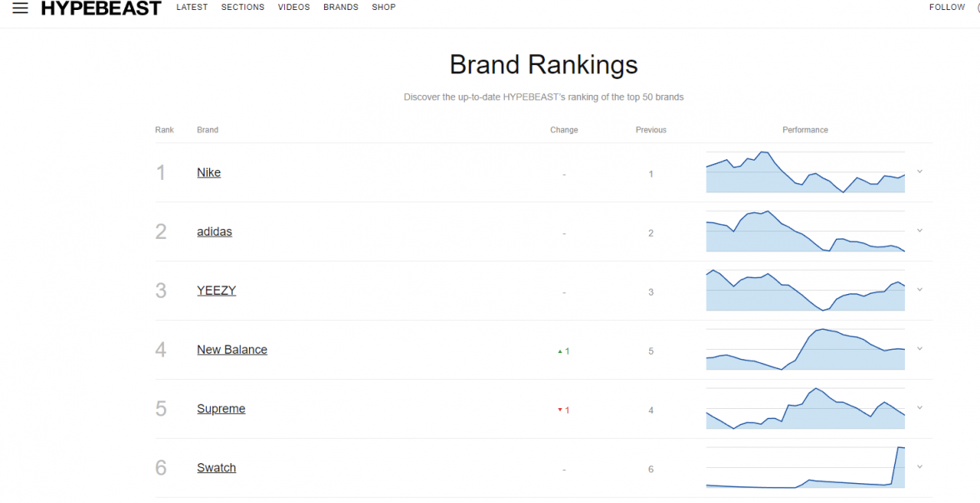980x503 pixels.
Task: Expand the YEEZY row chevron
Action: (919, 290)
